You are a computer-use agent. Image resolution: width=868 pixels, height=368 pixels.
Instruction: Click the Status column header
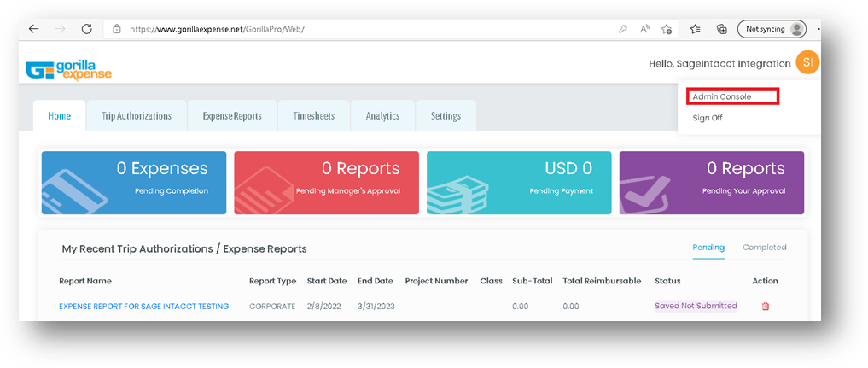[x=667, y=281]
